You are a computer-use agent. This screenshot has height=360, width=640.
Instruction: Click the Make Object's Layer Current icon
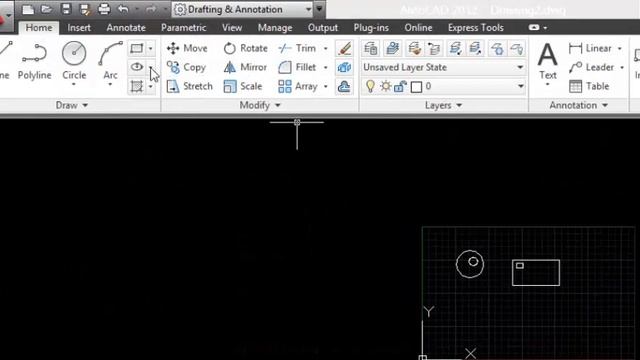click(392, 49)
